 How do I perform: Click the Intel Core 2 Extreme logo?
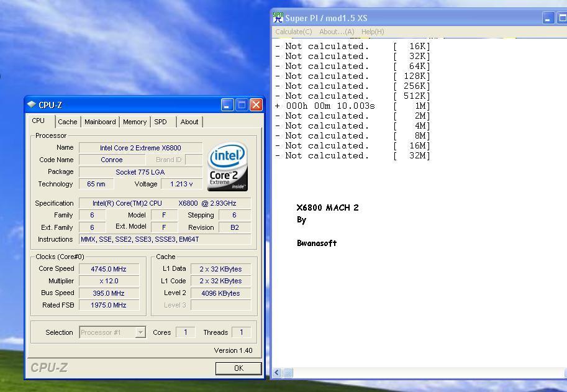227,166
